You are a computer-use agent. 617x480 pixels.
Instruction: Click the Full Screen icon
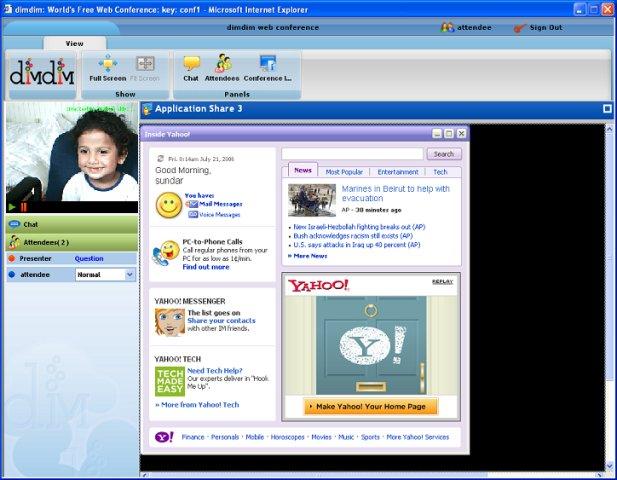(108, 63)
